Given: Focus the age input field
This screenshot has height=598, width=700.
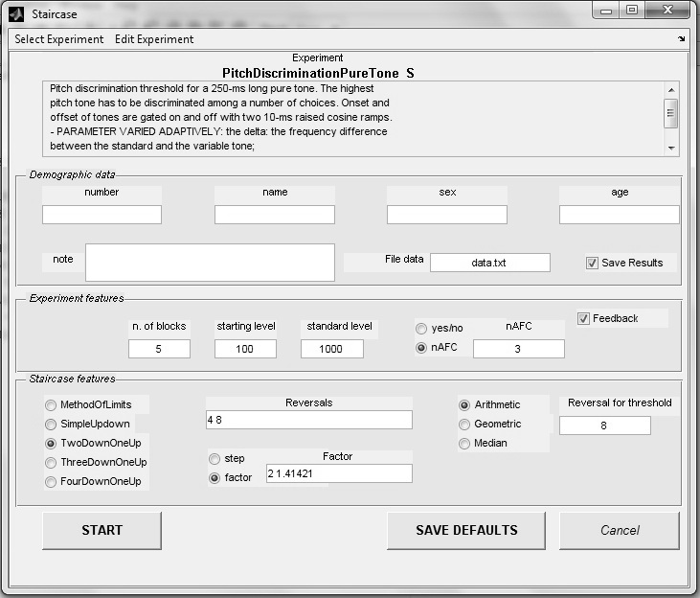Looking at the screenshot, I should pos(620,215).
